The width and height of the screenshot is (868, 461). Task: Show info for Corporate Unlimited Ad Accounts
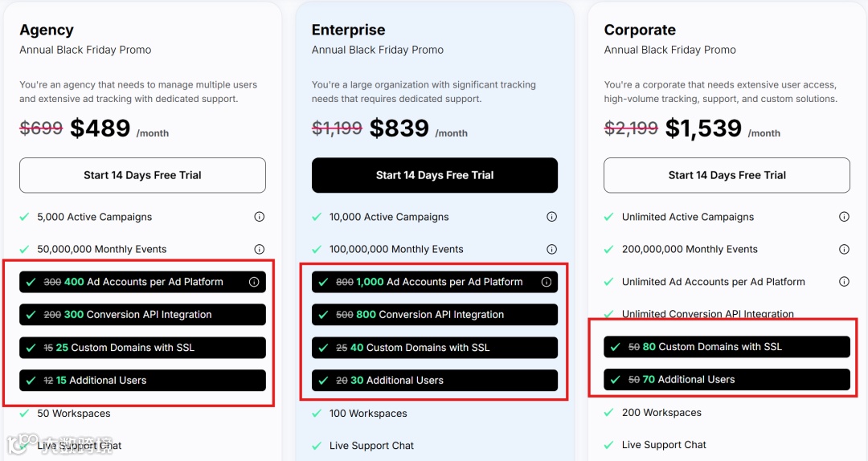(844, 282)
